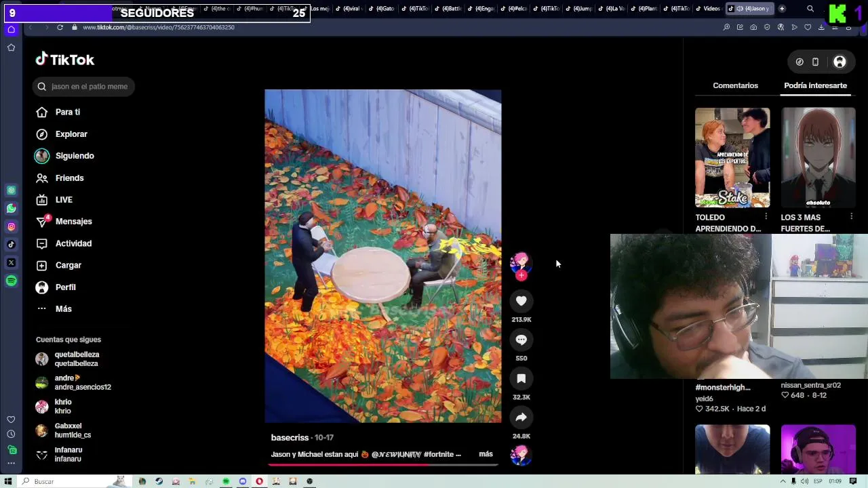Seek on the red video progress bar
Viewport: 868px width, 488px height.
383,465
